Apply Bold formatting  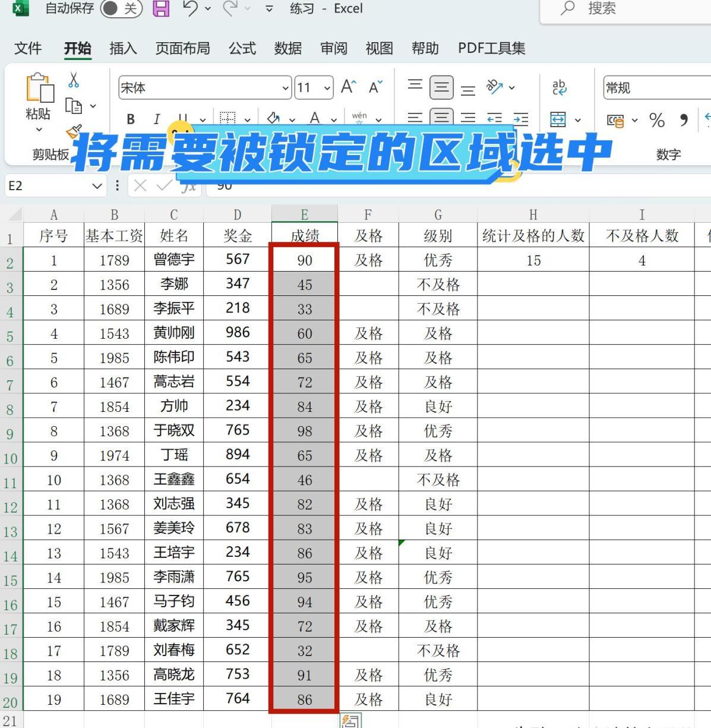pos(131,119)
